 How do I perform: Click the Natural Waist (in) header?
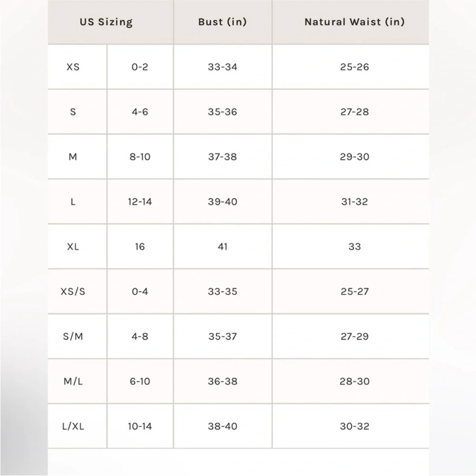click(354, 22)
